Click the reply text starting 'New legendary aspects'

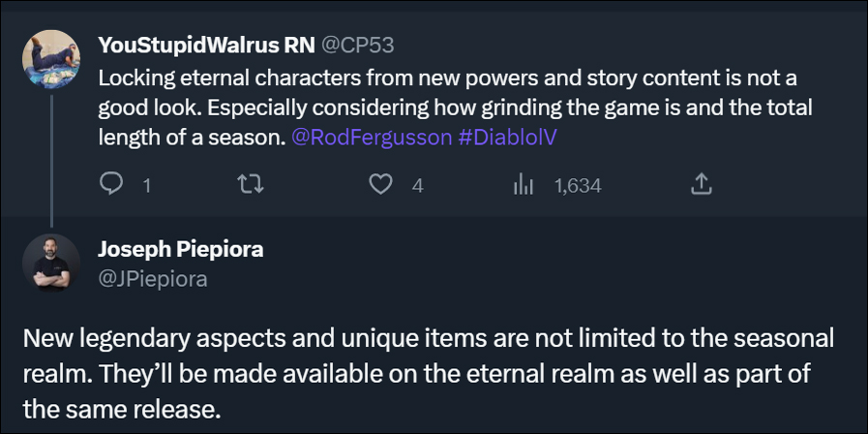tap(426, 373)
